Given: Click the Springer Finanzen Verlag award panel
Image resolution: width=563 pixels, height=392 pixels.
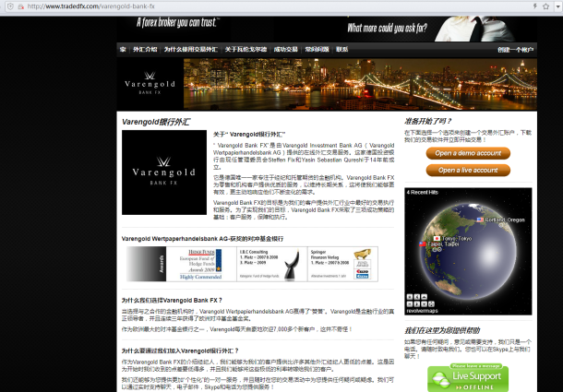Looking at the screenshot, I should 342,264.
